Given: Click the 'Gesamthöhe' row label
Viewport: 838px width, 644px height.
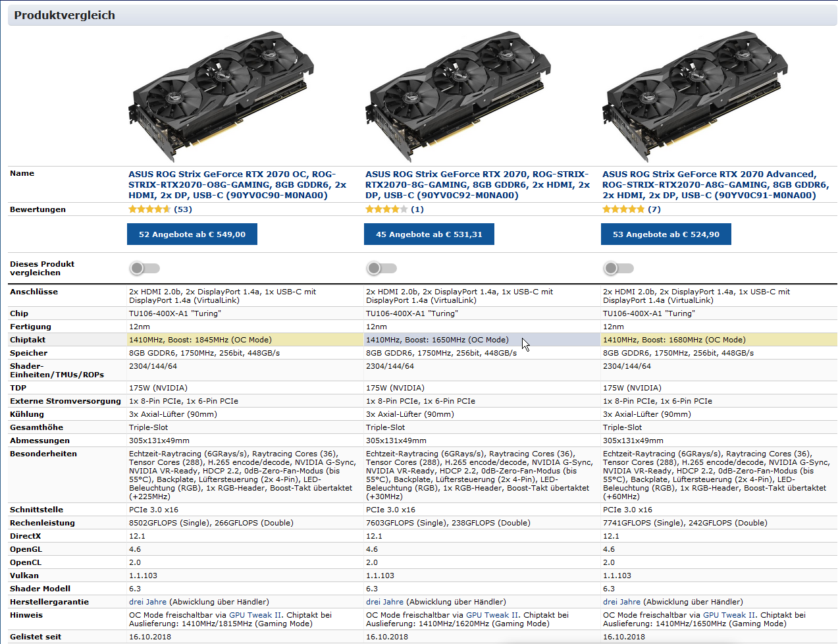Looking at the screenshot, I should [x=36, y=427].
